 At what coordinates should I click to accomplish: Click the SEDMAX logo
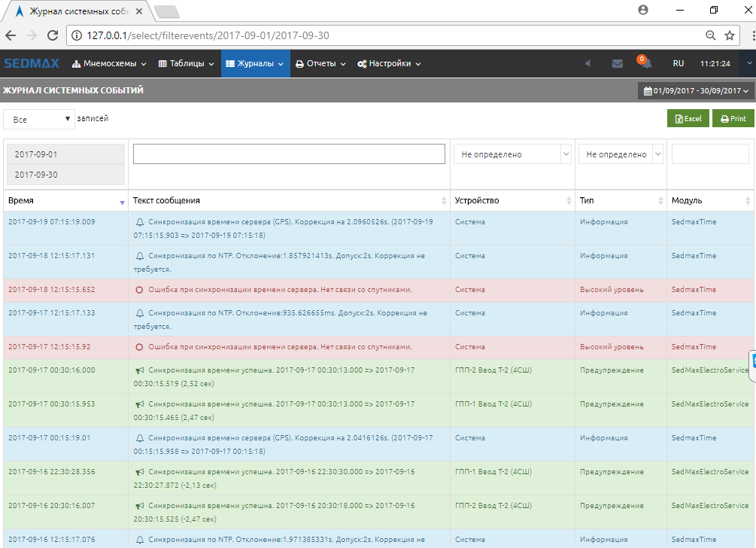[x=33, y=64]
